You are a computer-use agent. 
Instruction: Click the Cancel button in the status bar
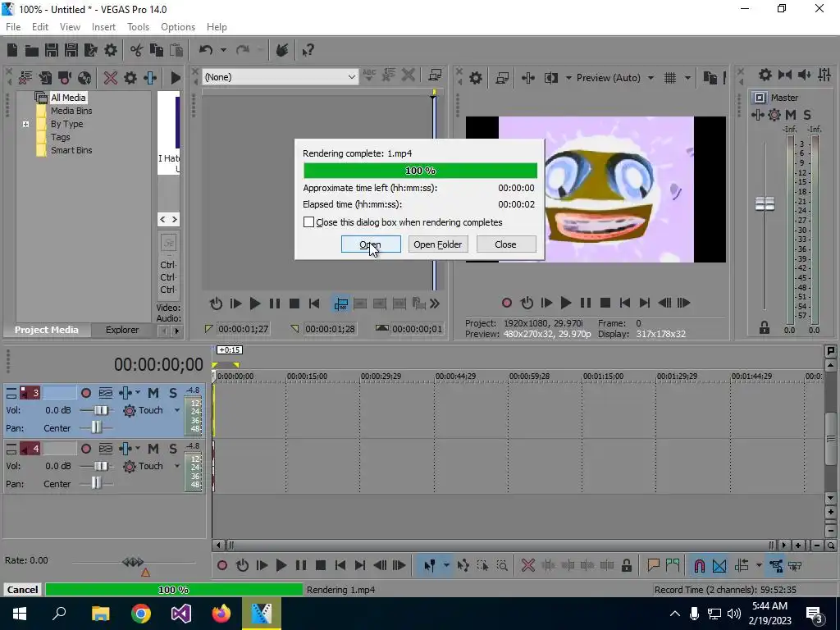pos(22,590)
